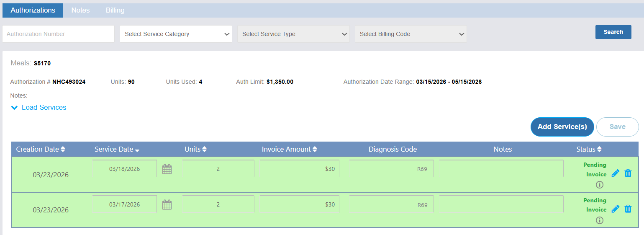Image resolution: width=644 pixels, height=235 pixels.
Task: Sort table by Invoice Amount column
Action: [289, 149]
